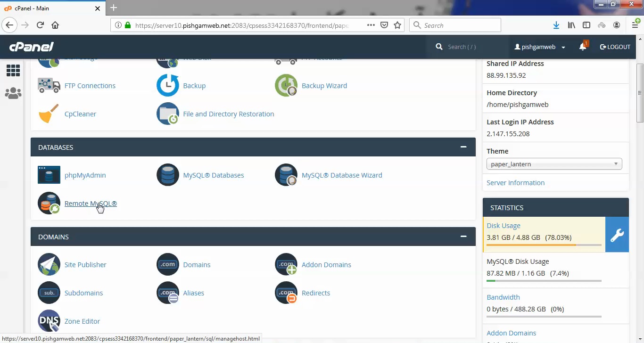Click inside the cPanel search field
The image size is (644, 343).
[467, 47]
